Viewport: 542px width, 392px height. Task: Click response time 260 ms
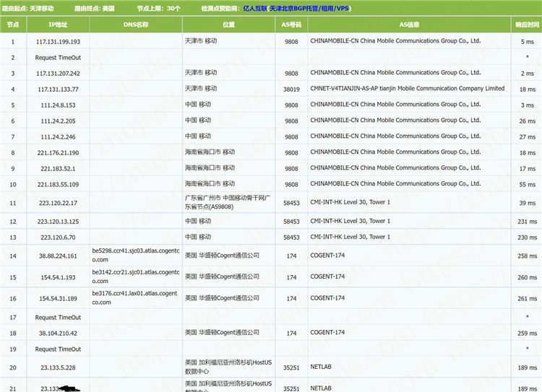(x=527, y=277)
